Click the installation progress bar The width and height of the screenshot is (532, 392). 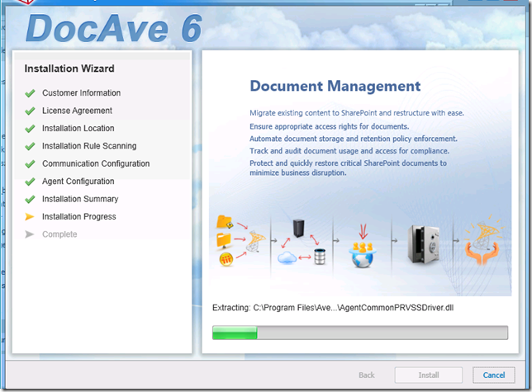point(360,333)
